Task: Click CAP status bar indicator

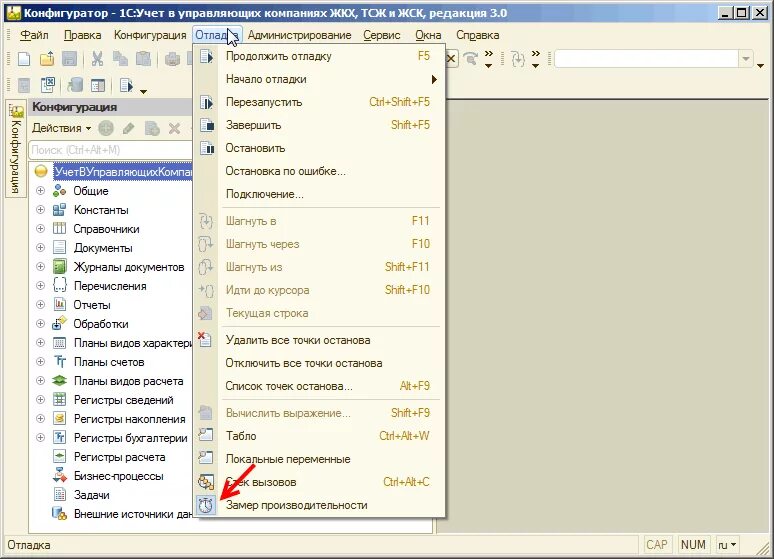Action: (x=657, y=545)
